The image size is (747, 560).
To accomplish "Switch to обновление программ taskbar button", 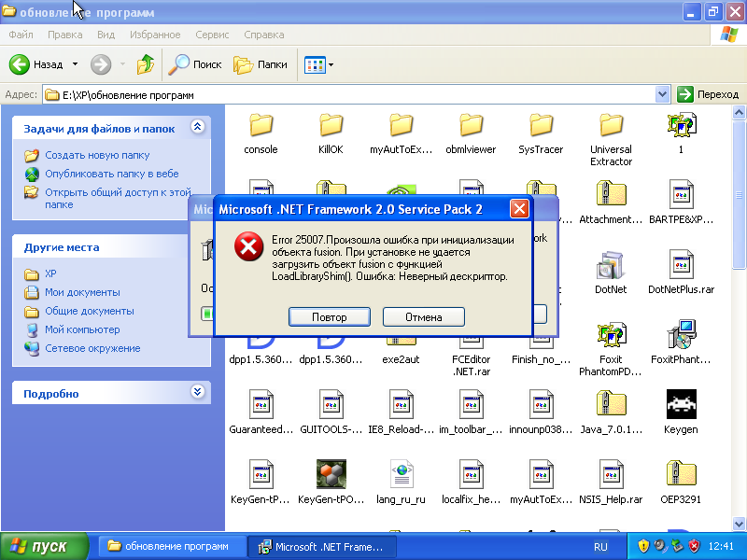I will [173, 546].
